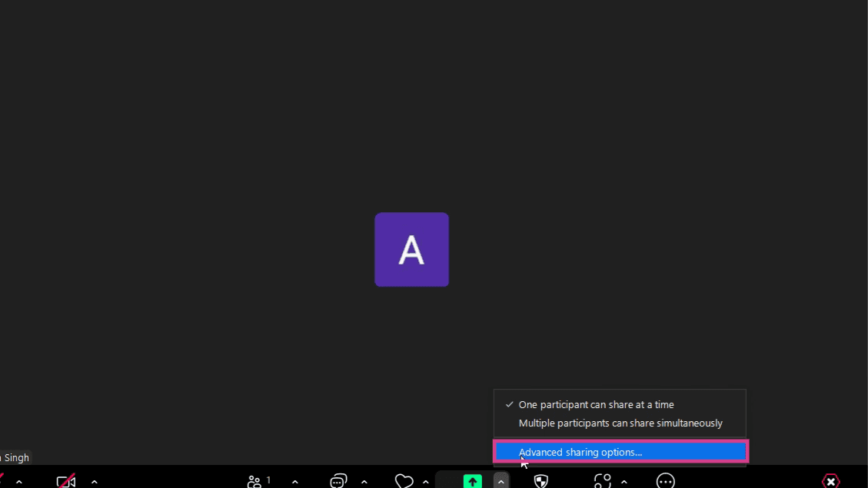This screenshot has width=868, height=488.
Task: Open the Apps icon in the toolbar
Action: (602, 481)
